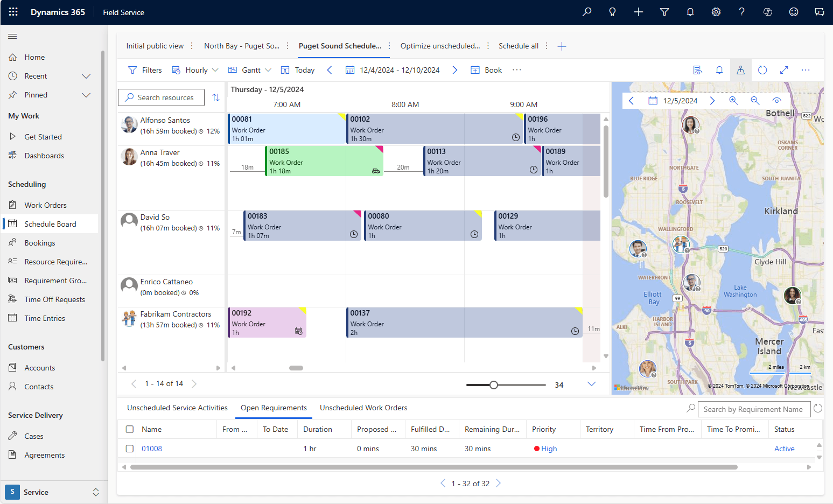Open schedule board notifications bell
833x504 pixels.
click(719, 69)
